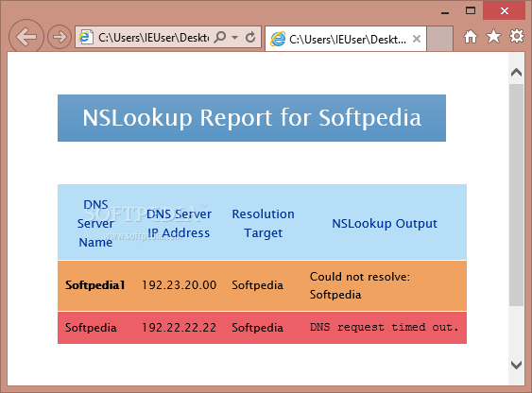The height and width of the screenshot is (393, 532).
Task: Click the IP address 192.23.20.00 cell
Action: pos(179,285)
